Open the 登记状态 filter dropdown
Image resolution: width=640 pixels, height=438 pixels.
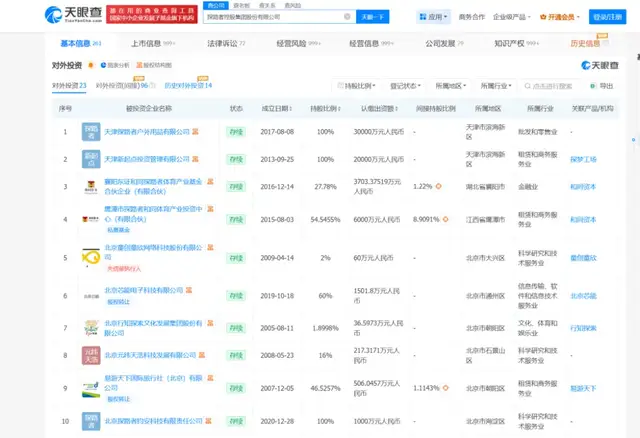tap(405, 86)
